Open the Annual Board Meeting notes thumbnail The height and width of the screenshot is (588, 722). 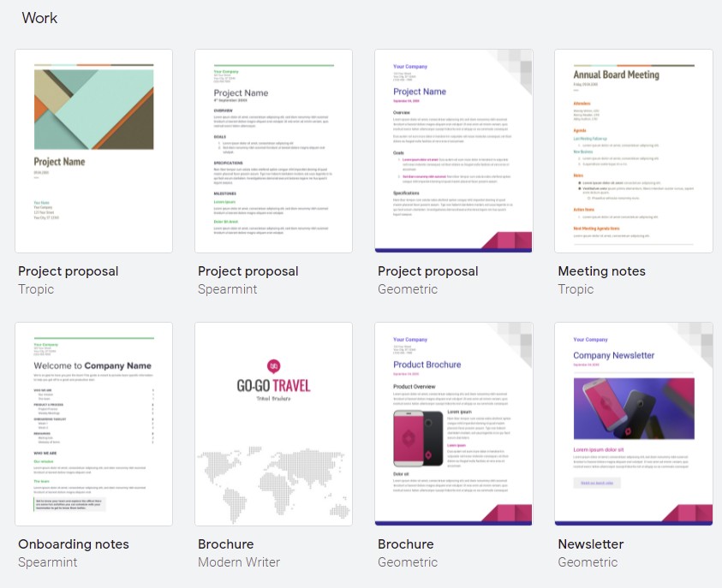[x=633, y=151]
